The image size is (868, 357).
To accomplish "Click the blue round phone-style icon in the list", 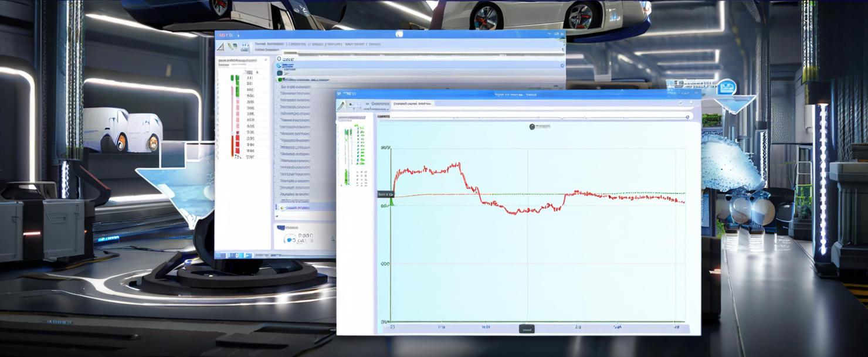I will point(280,66).
